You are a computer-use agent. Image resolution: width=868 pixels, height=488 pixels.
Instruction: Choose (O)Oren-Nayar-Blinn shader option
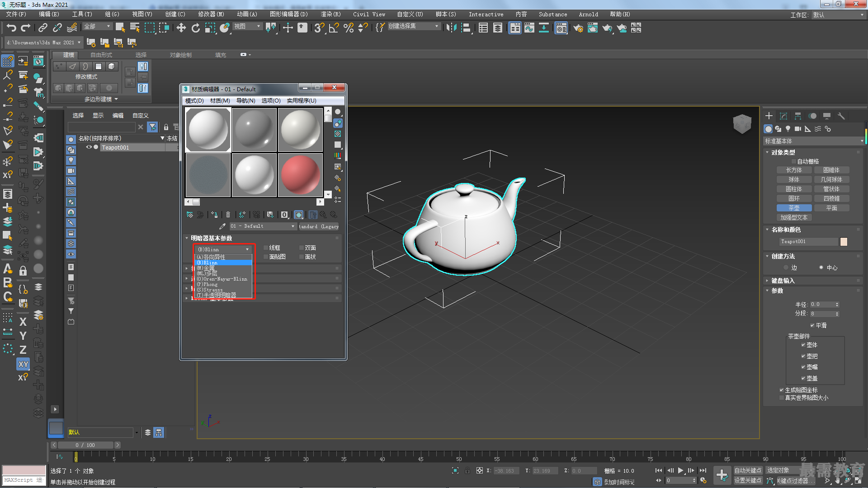point(224,279)
